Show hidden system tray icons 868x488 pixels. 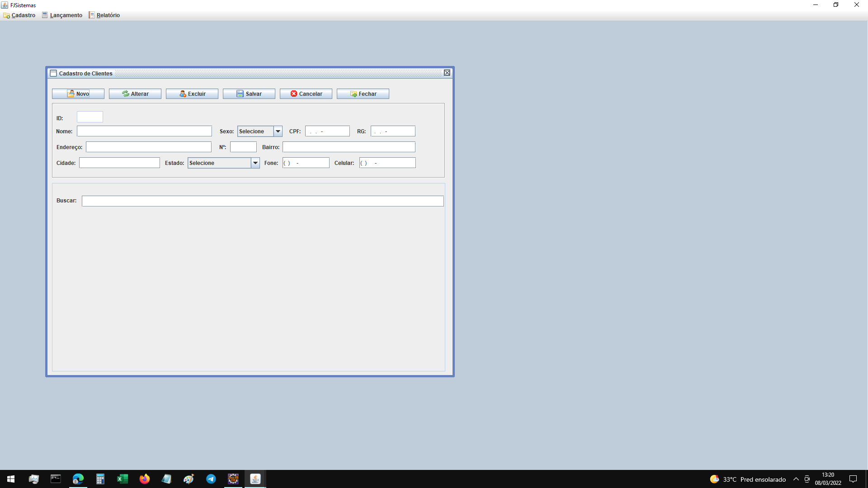[x=796, y=479]
